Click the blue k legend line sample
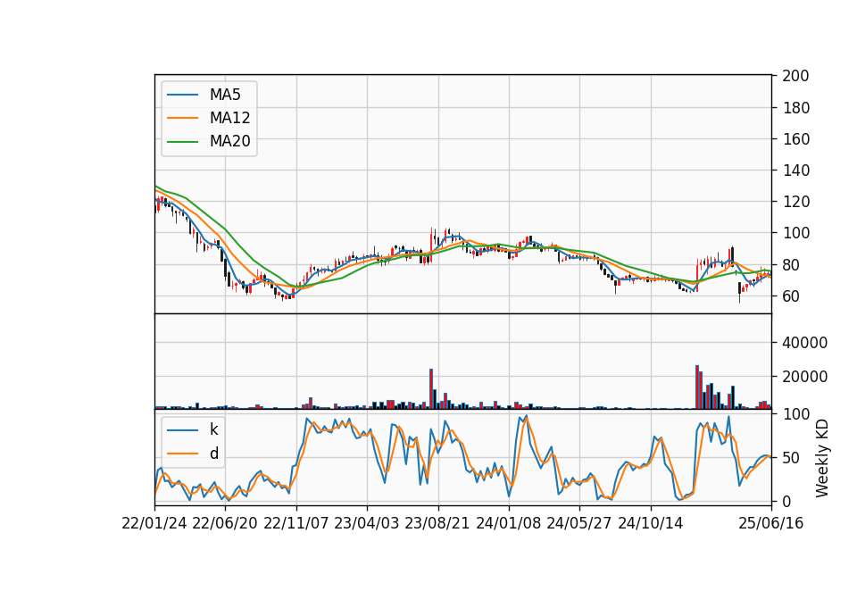 coord(182,429)
